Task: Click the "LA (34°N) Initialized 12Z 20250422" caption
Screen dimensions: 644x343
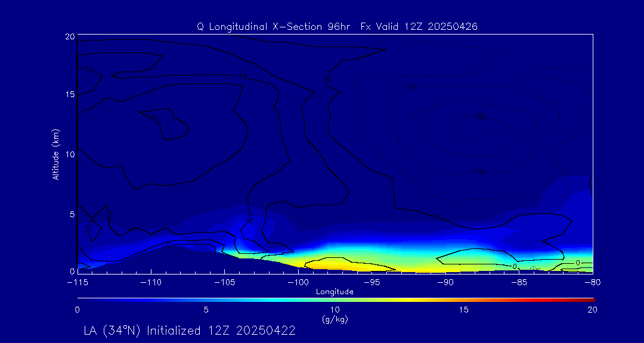Action: [190, 330]
